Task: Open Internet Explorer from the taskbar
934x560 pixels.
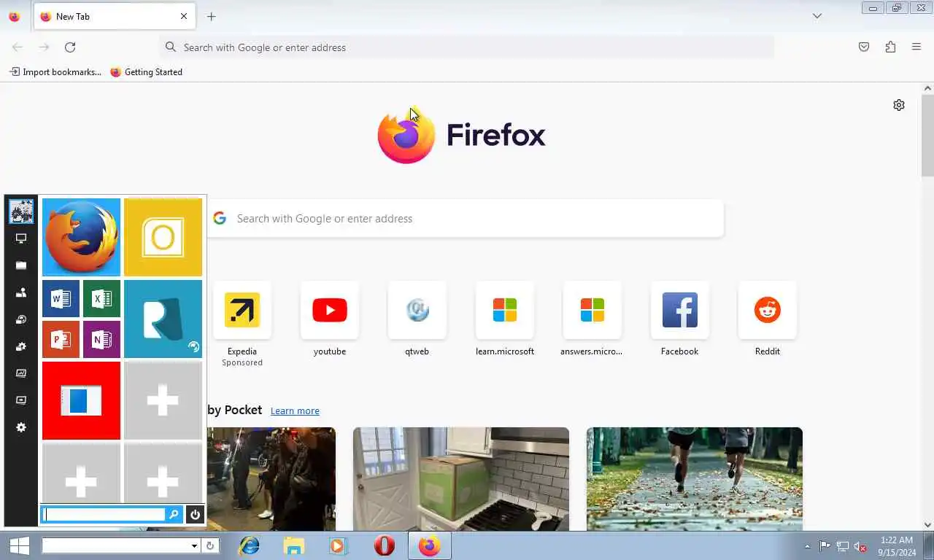Action: click(250, 545)
